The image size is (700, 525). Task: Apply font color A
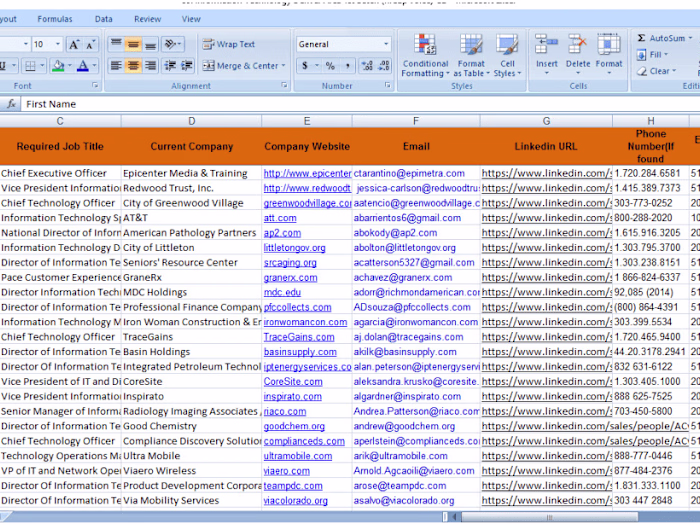click(x=83, y=66)
